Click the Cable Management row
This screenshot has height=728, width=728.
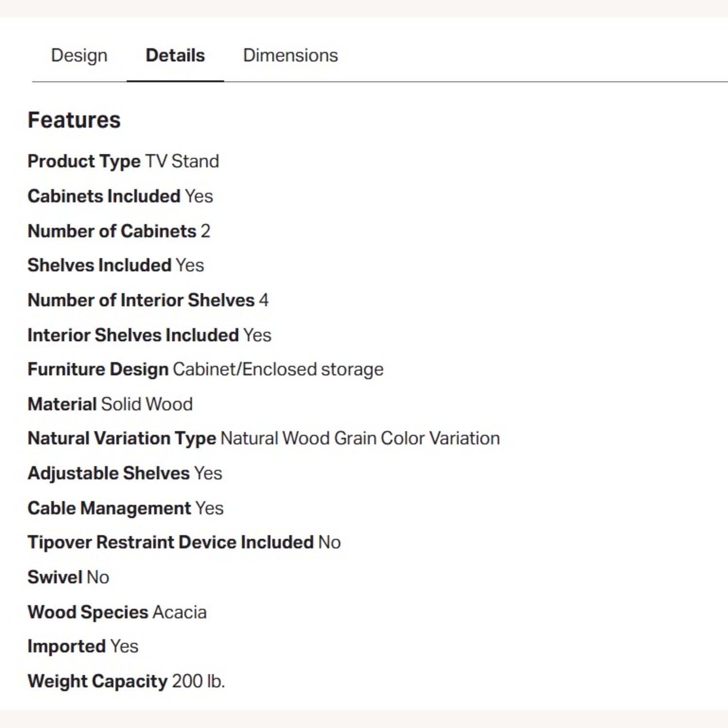click(x=125, y=509)
